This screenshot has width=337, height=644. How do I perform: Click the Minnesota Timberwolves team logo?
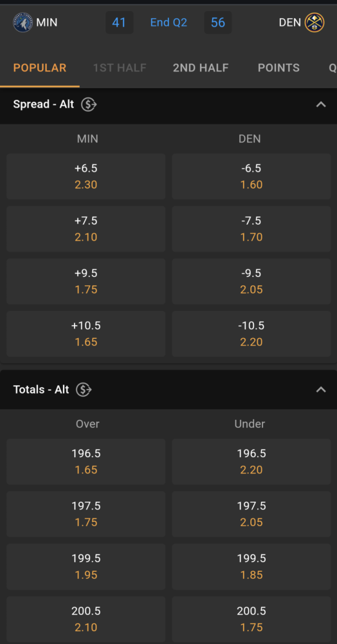pos(23,22)
